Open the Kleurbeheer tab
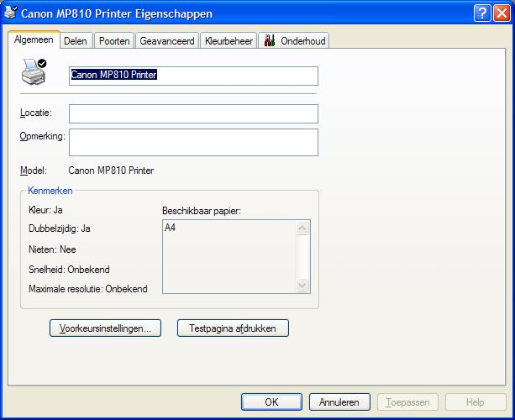The height and width of the screenshot is (420, 515). coord(229,41)
